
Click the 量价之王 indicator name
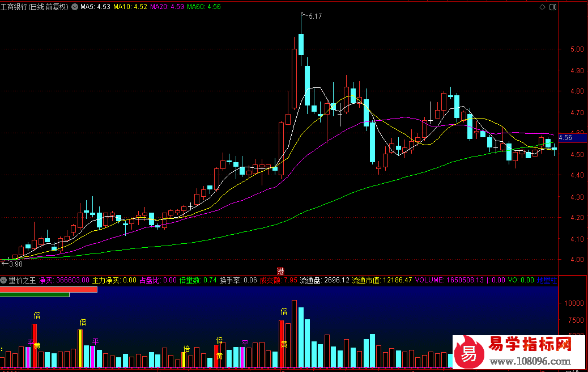click(x=22, y=280)
